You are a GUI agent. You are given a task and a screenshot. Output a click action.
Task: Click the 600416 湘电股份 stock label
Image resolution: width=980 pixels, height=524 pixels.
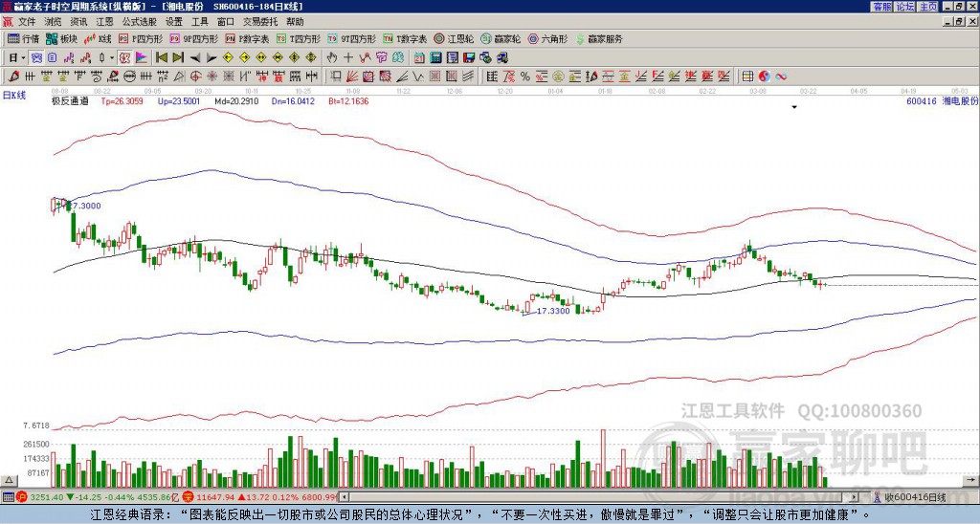(942, 100)
